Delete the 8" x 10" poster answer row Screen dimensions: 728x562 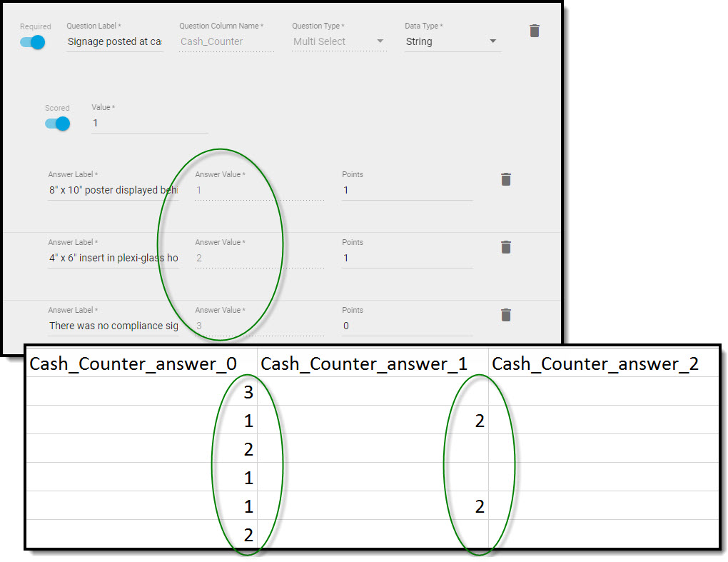(x=506, y=179)
